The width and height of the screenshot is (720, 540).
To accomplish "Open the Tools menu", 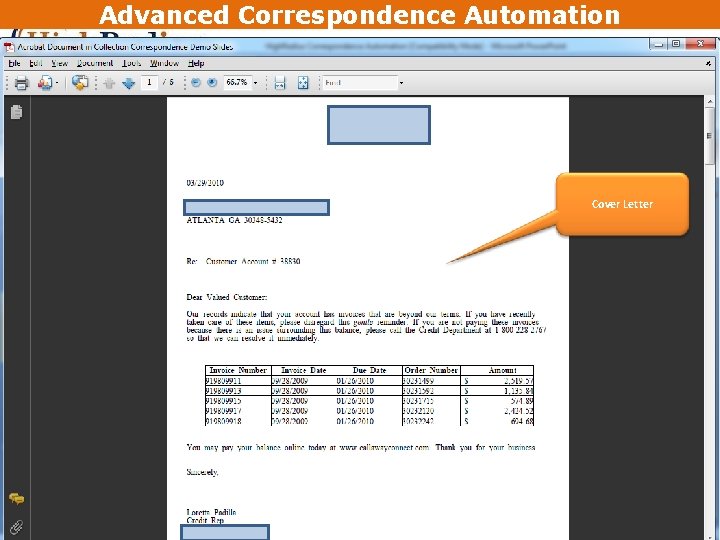I will [x=131, y=63].
